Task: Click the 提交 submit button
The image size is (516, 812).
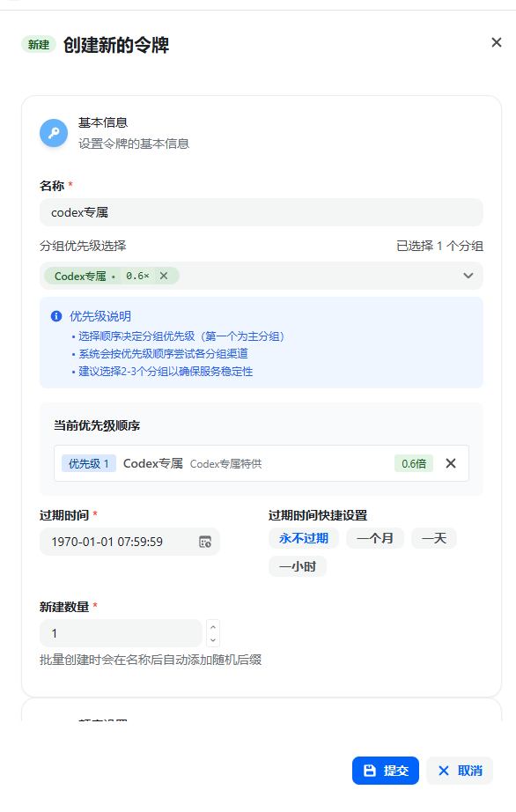Action: 386,771
